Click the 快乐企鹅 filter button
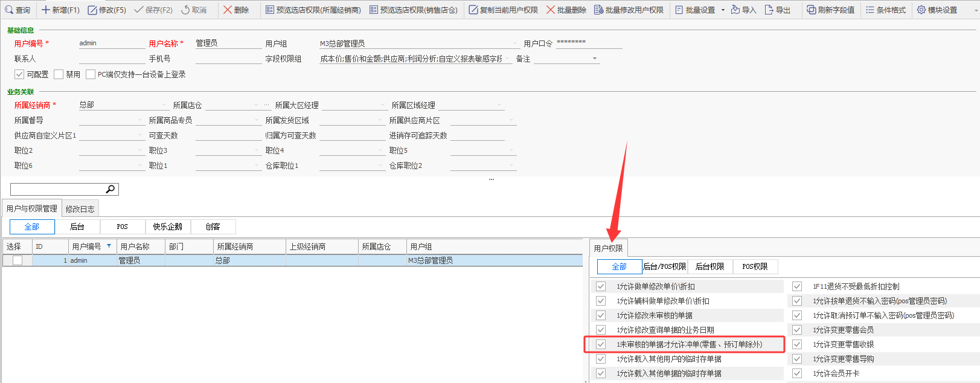Image resolution: width=980 pixels, height=383 pixels. pos(167,227)
